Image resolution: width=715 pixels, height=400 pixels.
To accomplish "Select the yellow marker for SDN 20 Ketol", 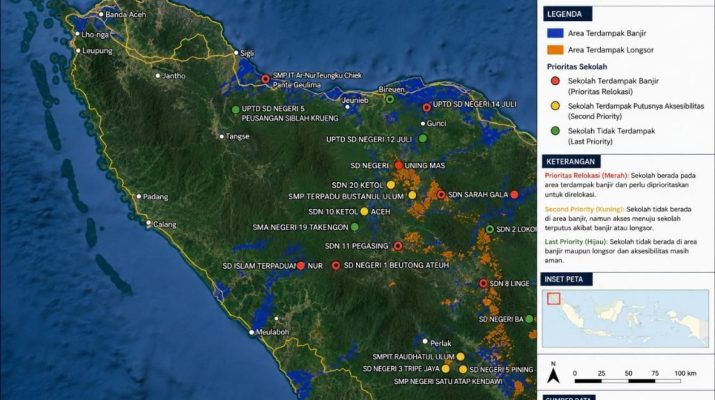I will point(391,185).
